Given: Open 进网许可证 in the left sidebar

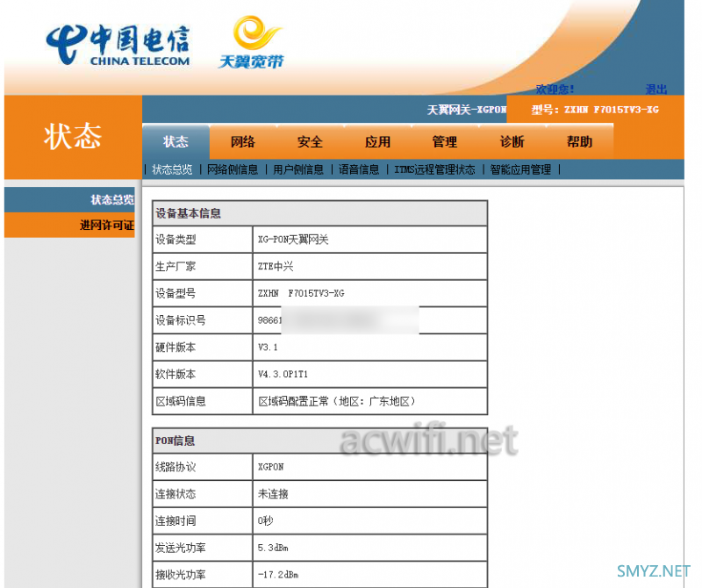Looking at the screenshot, I should tap(69, 225).
